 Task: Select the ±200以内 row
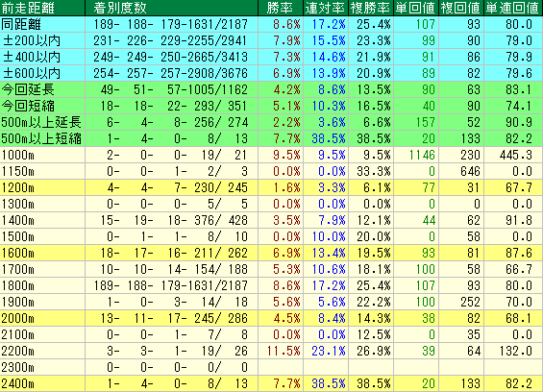click(x=271, y=40)
